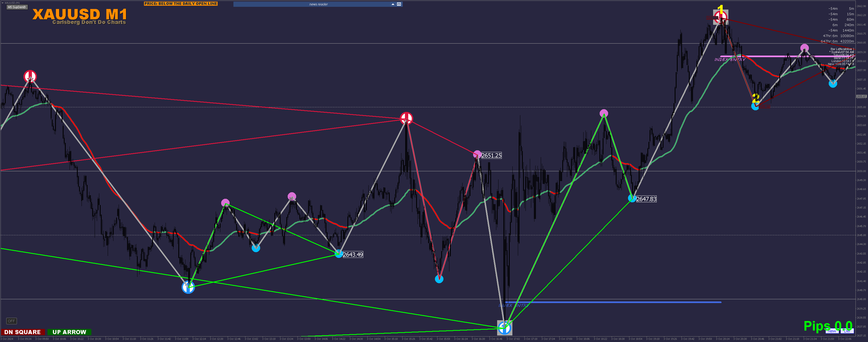Screen dimensions: 868x342
Task: Toggle the OFF switch button
Action: tap(11, 321)
